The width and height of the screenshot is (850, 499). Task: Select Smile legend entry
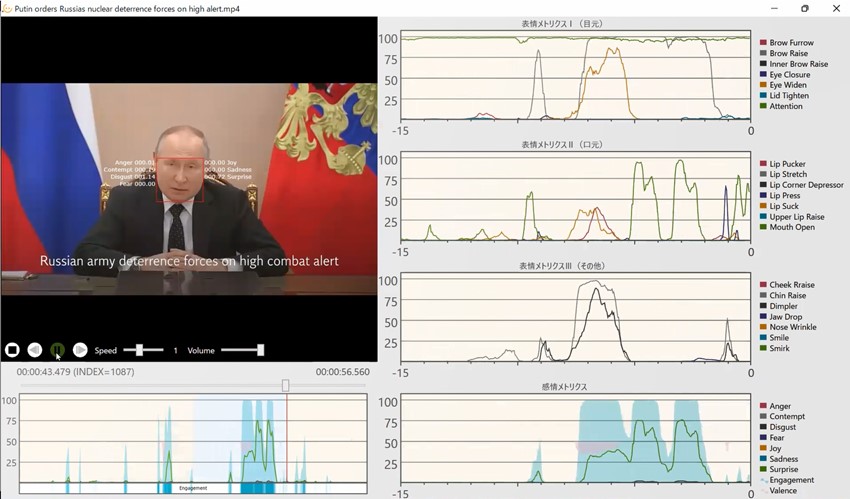(774, 338)
